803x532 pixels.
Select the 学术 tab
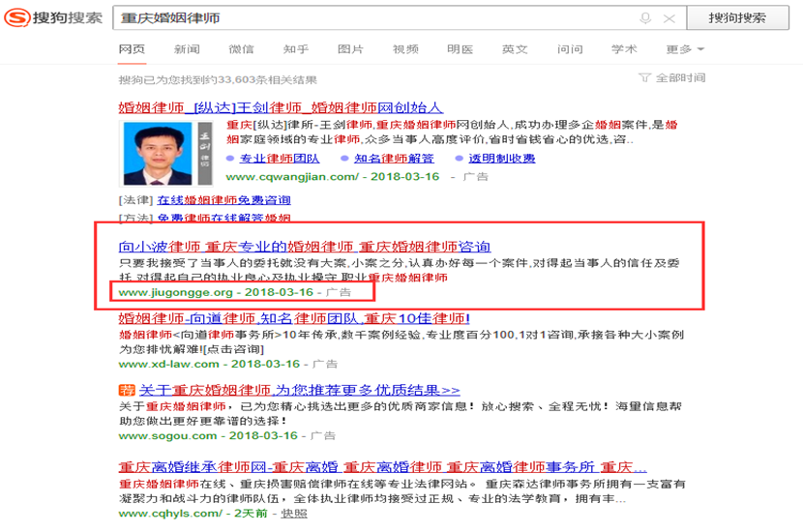point(624,48)
